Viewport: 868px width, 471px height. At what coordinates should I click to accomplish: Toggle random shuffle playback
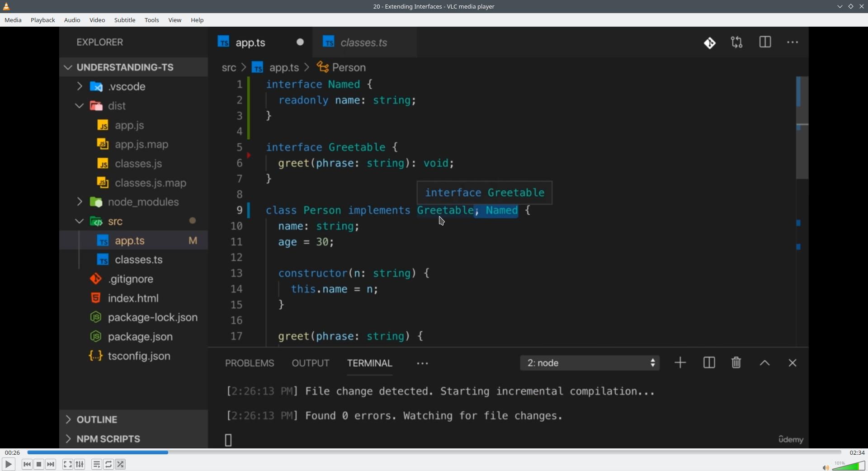pos(121,464)
